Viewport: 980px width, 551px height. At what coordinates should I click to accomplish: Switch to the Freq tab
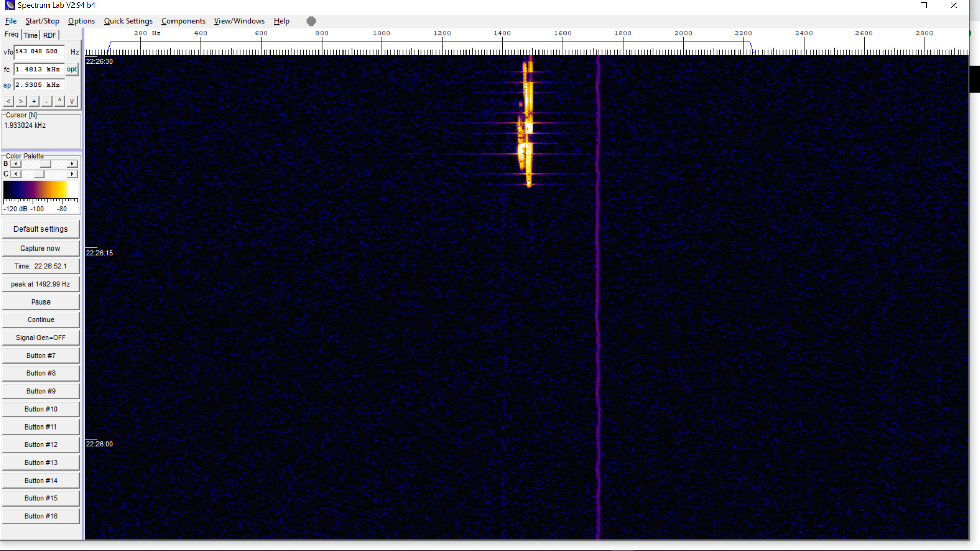11,34
